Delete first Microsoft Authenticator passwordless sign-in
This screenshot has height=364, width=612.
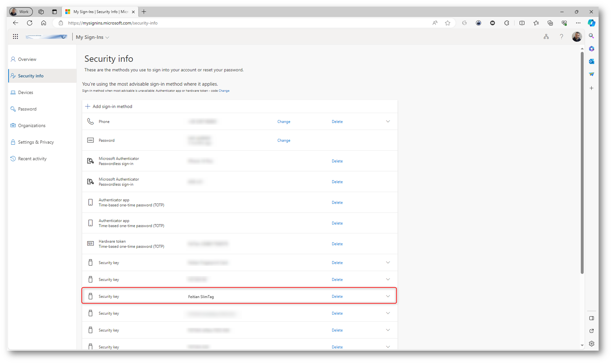point(337,161)
